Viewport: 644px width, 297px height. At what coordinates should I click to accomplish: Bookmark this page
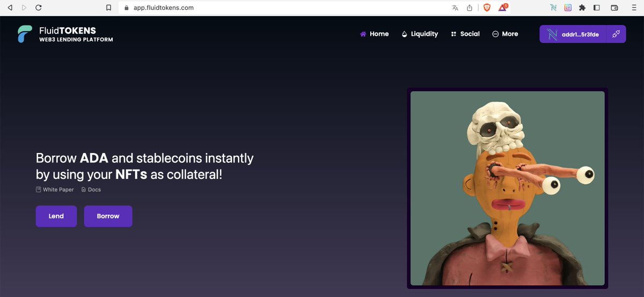[109, 8]
